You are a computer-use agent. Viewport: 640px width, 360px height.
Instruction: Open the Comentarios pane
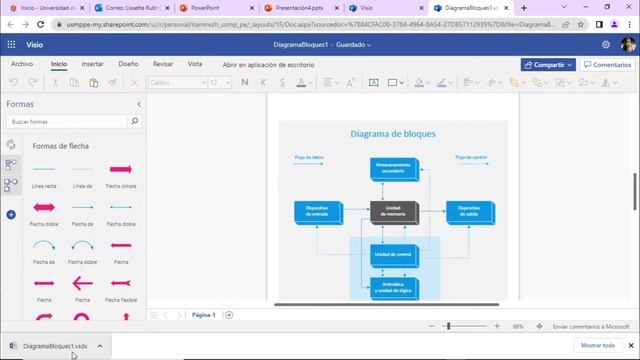[607, 65]
